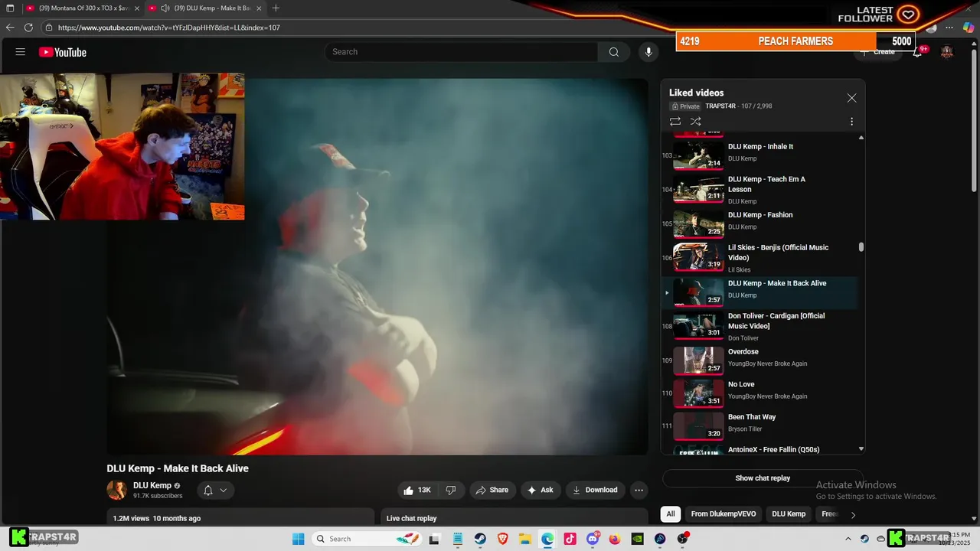Image resolution: width=980 pixels, height=551 pixels.
Task: Open the account avatar menu
Action: point(947,52)
